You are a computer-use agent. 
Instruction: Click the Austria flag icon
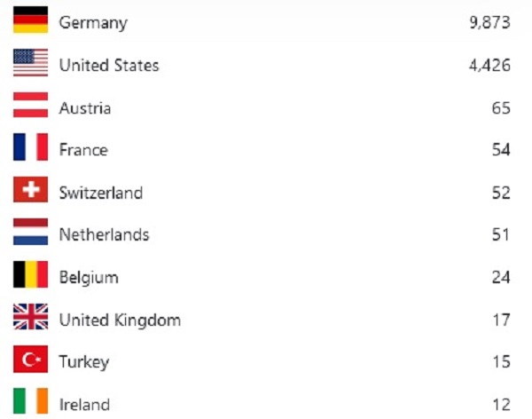point(30,105)
